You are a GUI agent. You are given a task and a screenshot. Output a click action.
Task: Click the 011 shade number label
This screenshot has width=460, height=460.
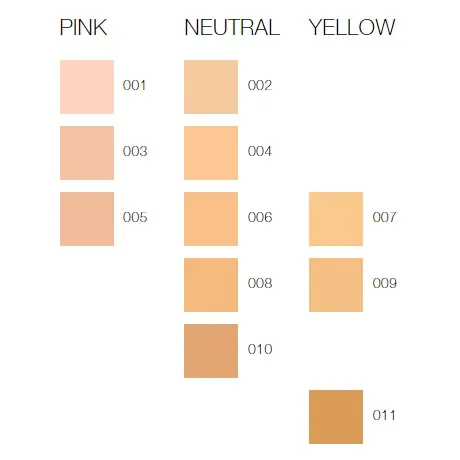[384, 415]
